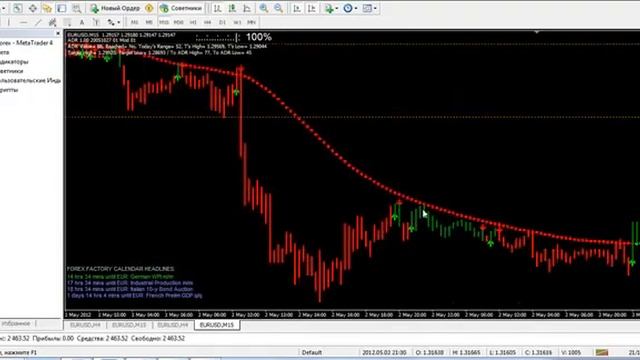Switch timeframe to M30
This screenshot has height=360, width=640.
coord(178,22)
